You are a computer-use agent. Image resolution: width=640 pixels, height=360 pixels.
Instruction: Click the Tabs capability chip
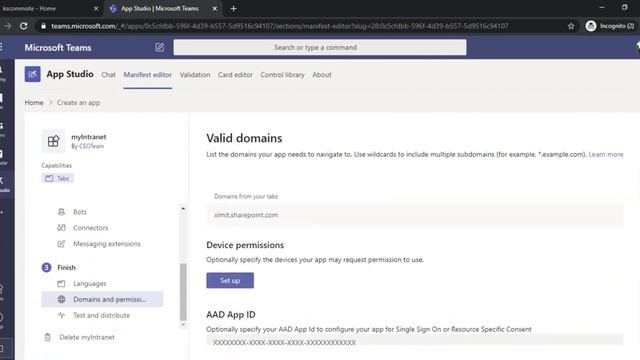pyautogui.click(x=58, y=178)
